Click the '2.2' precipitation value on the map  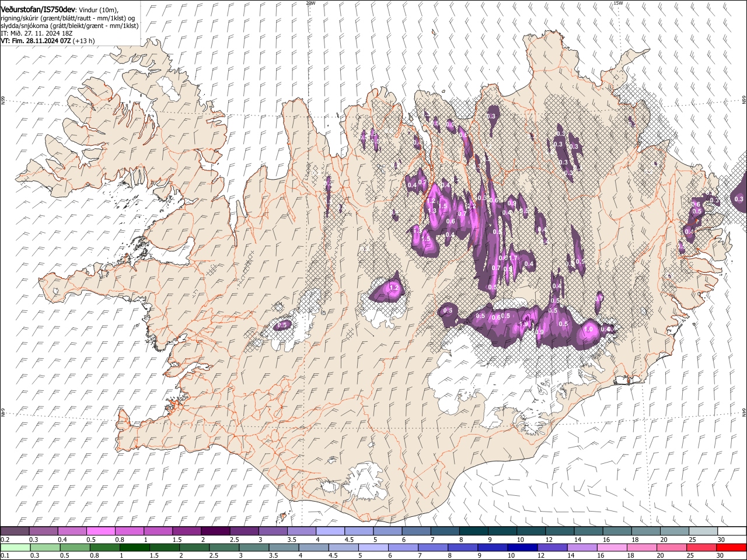(x=472, y=206)
